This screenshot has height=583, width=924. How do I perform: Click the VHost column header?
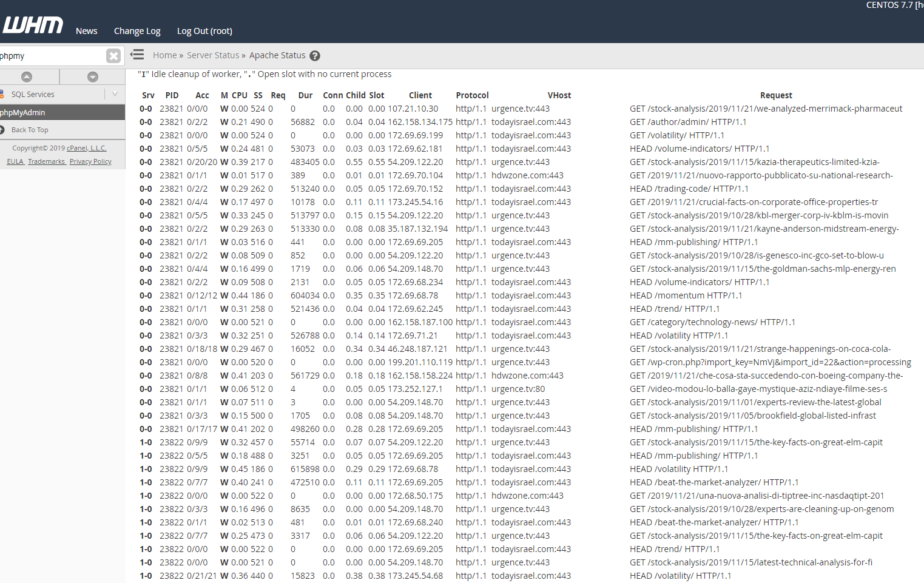(559, 95)
